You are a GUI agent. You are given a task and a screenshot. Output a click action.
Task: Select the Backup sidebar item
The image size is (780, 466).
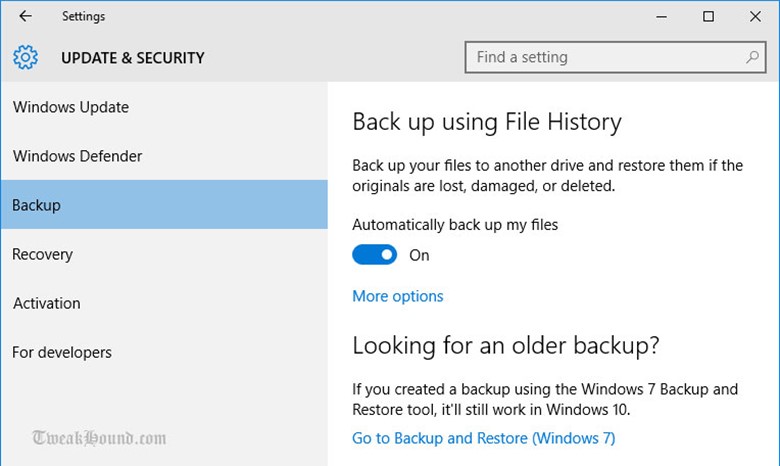164,204
